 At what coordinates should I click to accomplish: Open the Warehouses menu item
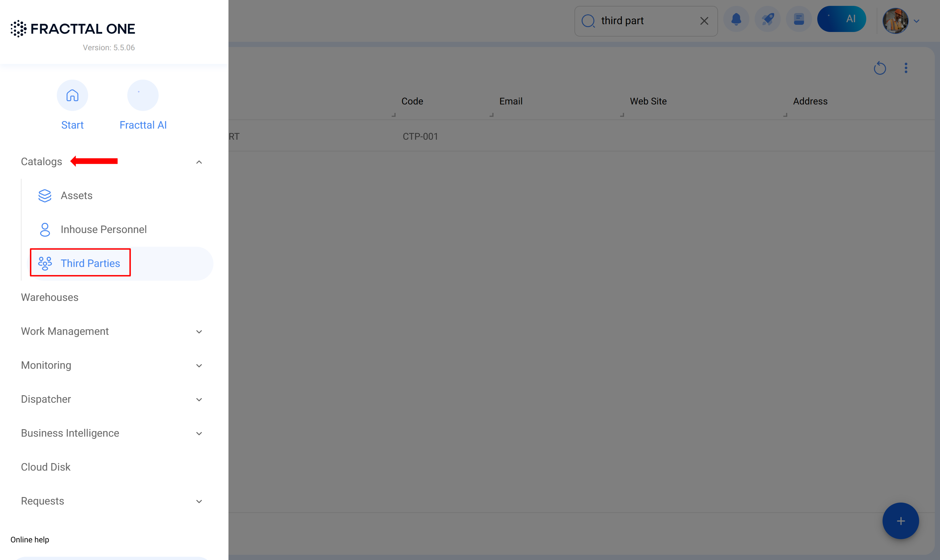49,297
